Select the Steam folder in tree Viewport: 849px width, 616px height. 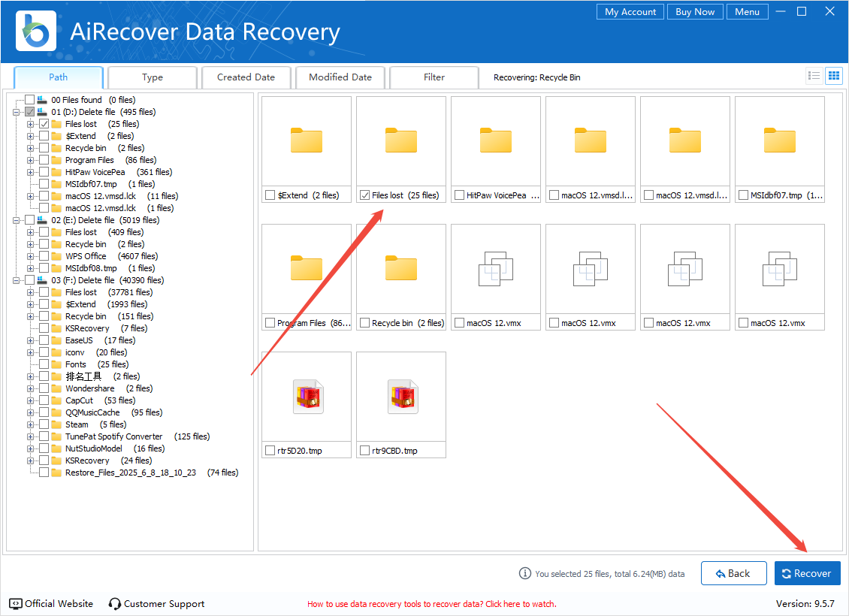pyautogui.click(x=77, y=424)
